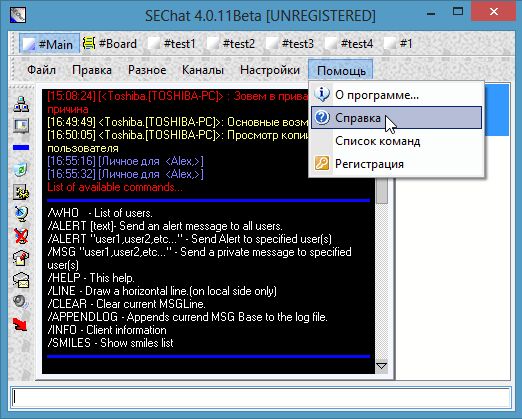Image resolution: width=522 pixels, height=419 pixels.
Task: Choose Справка from the help menu
Action: (396, 118)
